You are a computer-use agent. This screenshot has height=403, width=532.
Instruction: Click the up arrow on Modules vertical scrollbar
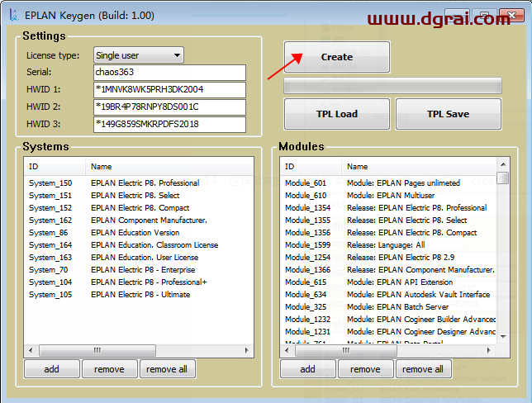[502, 165]
